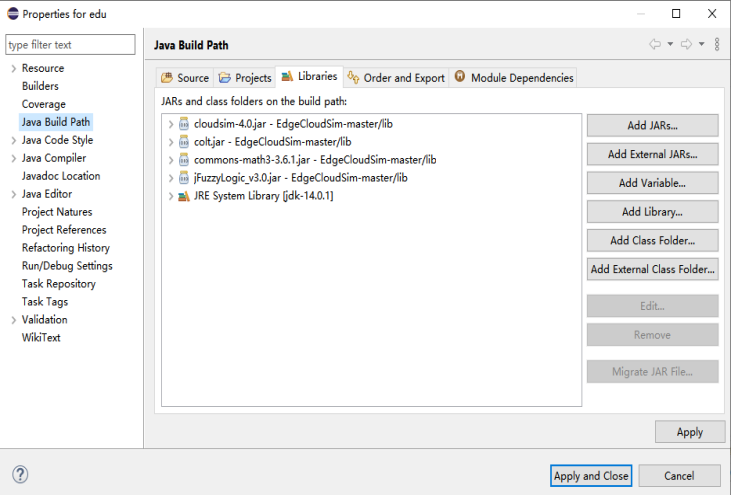The image size is (732, 496).
Task: Select Java Build Path in the sidebar
Action: click(x=56, y=122)
